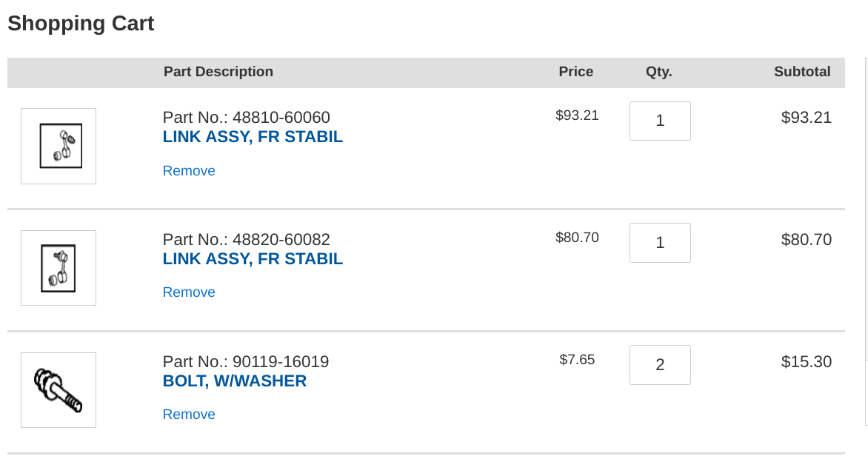Click the Part Description column header
868x473 pixels.
218,72
